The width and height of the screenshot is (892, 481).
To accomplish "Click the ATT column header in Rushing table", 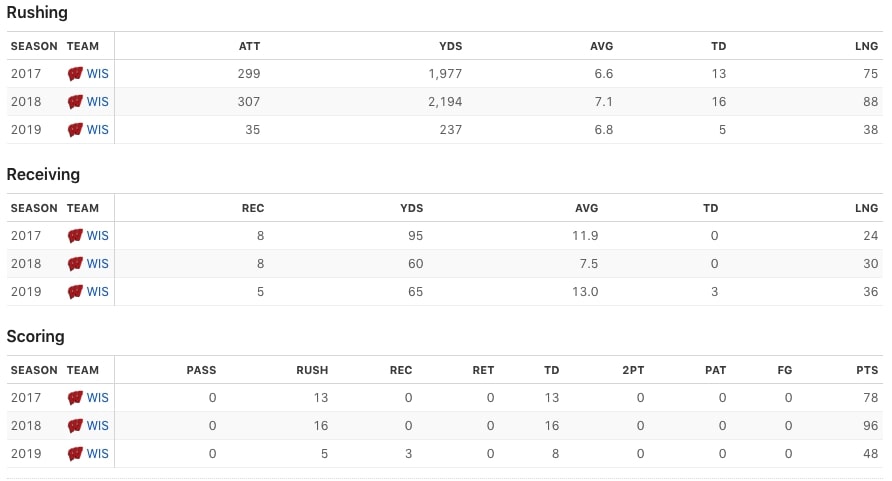I will point(249,46).
